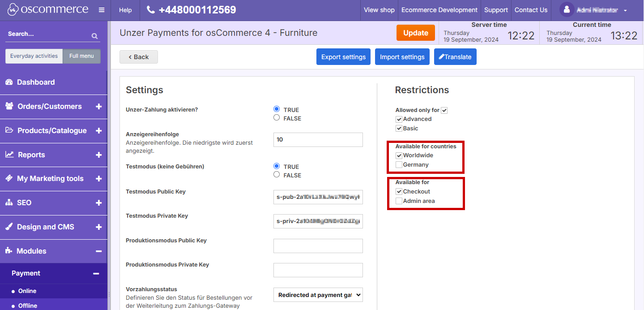
Task: Open Ecommerce Development menu item
Action: 439,10
